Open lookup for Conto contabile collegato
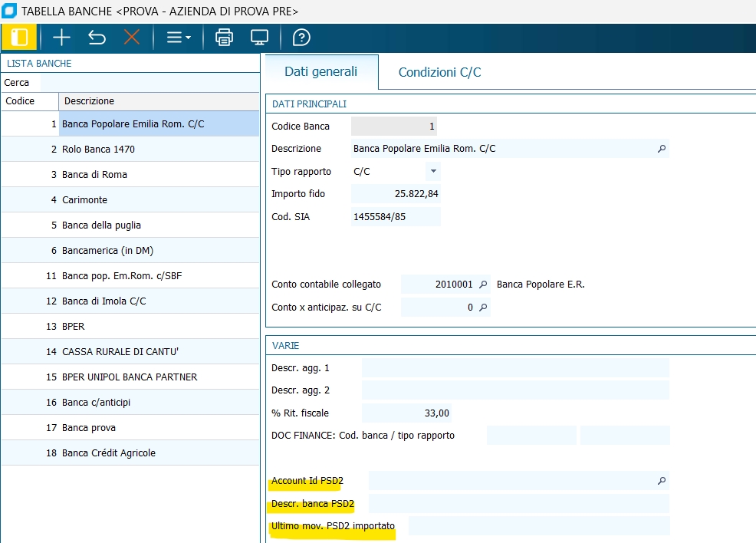 point(483,285)
